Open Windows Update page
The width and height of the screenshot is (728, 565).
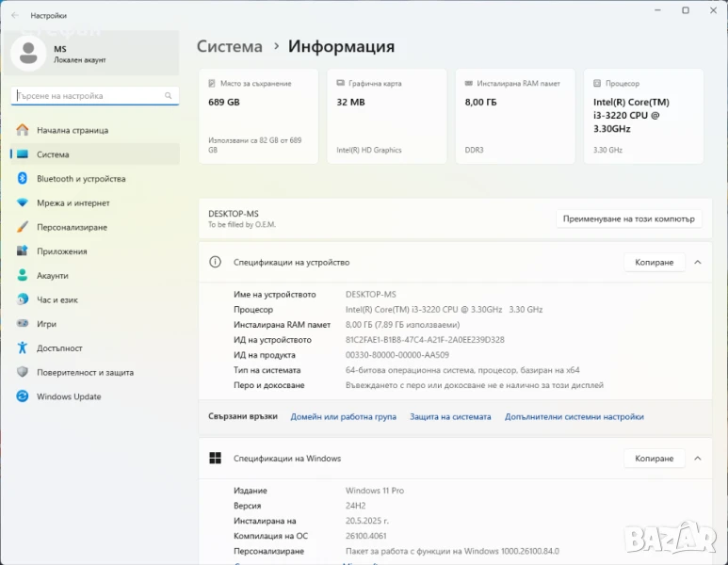coord(69,396)
